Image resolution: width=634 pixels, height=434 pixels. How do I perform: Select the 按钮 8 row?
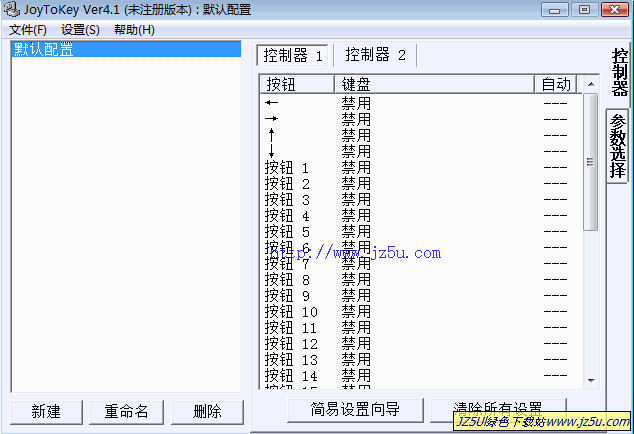(421, 279)
